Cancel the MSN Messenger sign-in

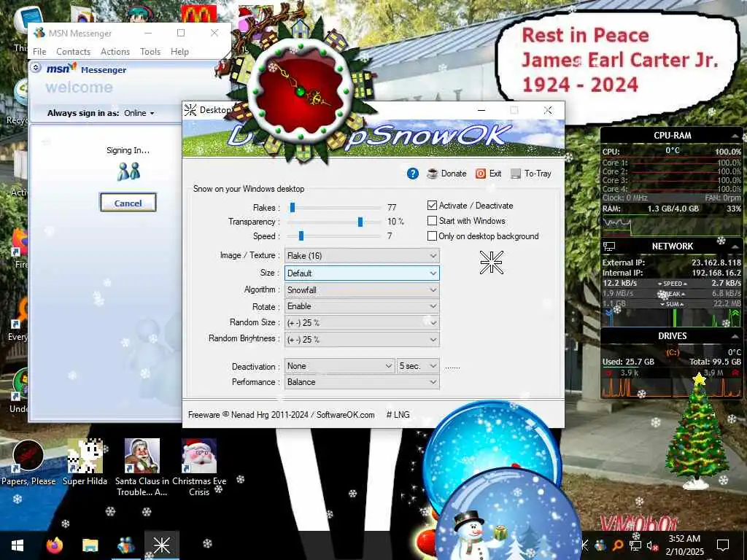pyautogui.click(x=128, y=203)
